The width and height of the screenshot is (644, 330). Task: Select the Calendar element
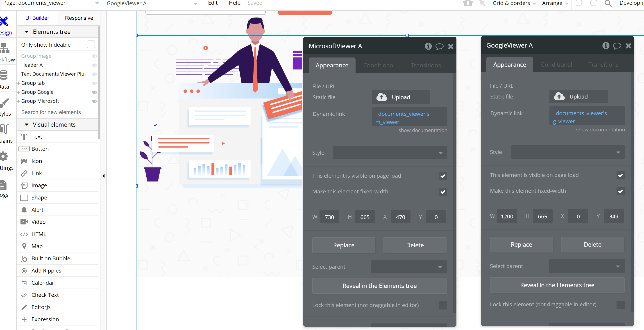tap(57, 283)
